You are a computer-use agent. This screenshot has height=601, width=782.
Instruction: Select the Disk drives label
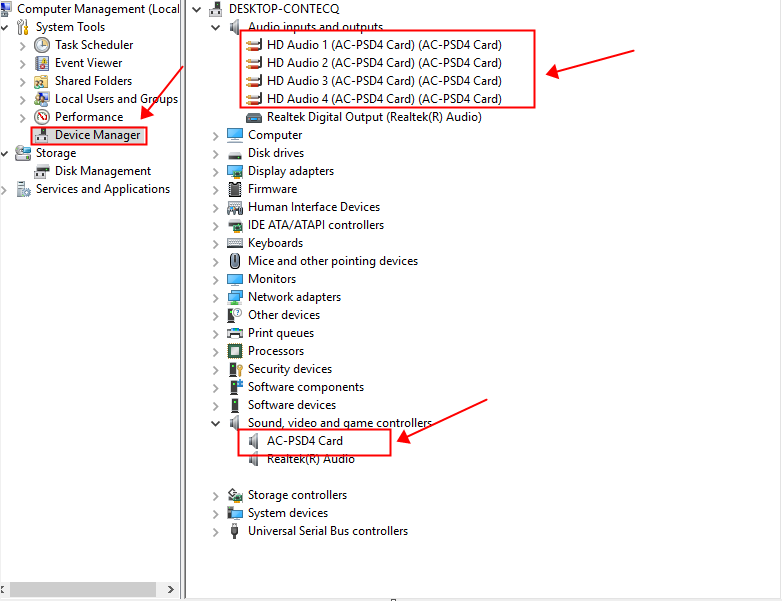tap(276, 153)
